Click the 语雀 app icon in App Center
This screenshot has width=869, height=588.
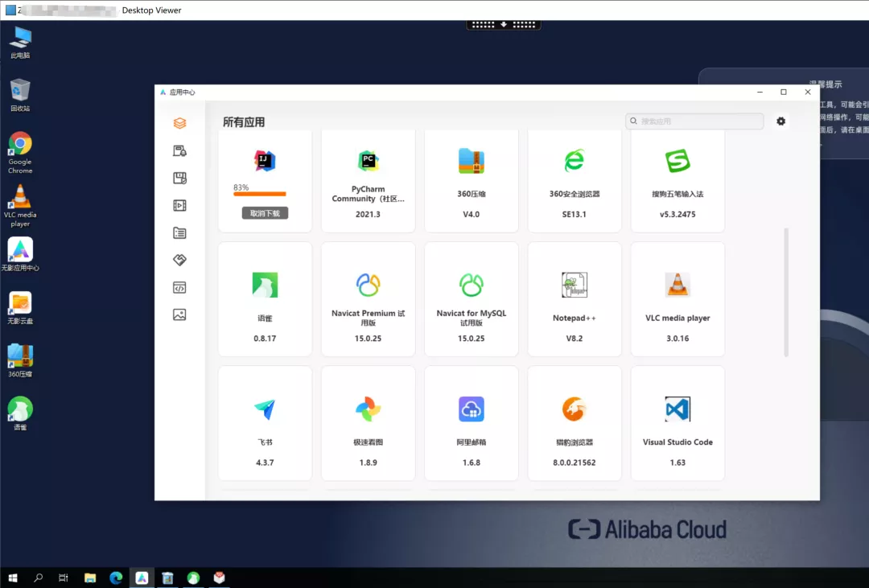coord(265,285)
